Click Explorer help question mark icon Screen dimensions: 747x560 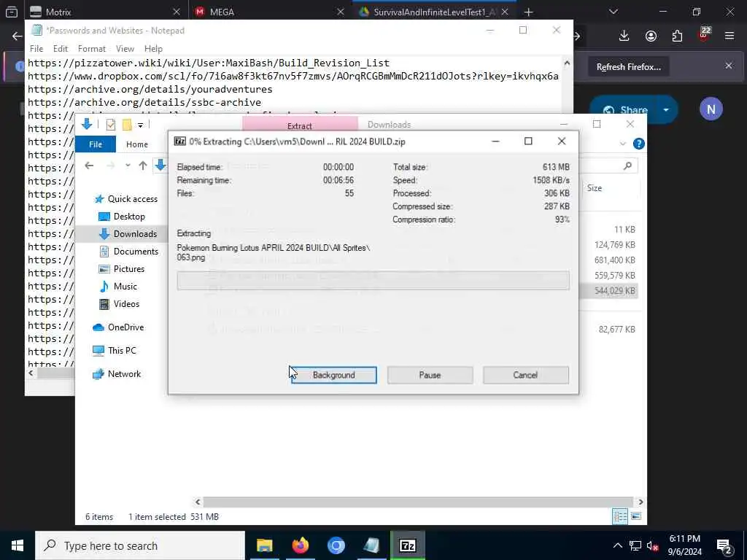pos(639,144)
